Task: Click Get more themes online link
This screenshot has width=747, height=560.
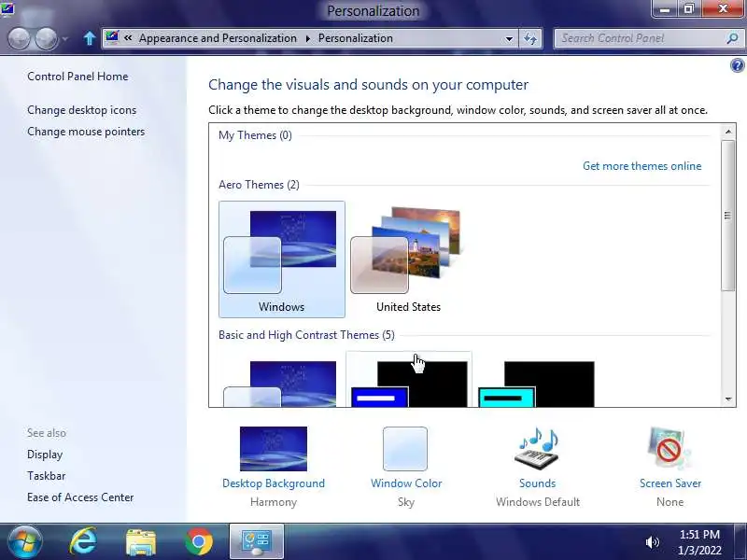Action: click(x=641, y=166)
